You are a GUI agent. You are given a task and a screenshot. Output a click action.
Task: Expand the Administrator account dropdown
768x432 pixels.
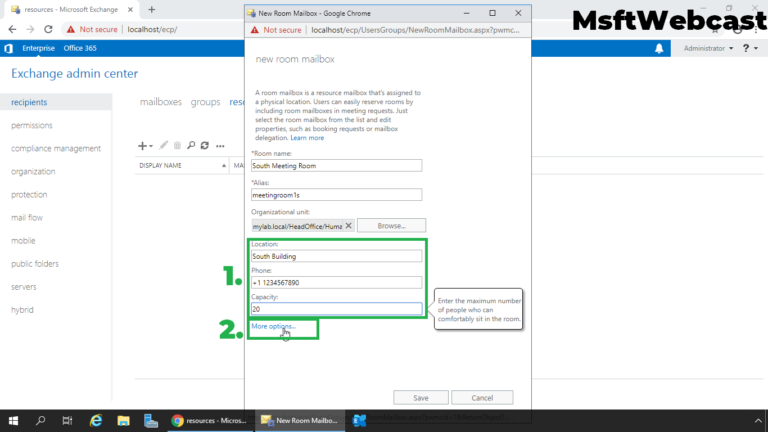point(708,48)
